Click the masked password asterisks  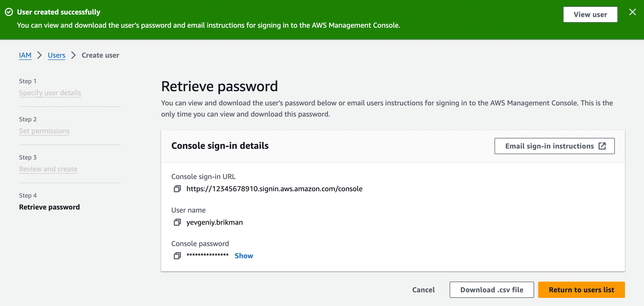207,255
